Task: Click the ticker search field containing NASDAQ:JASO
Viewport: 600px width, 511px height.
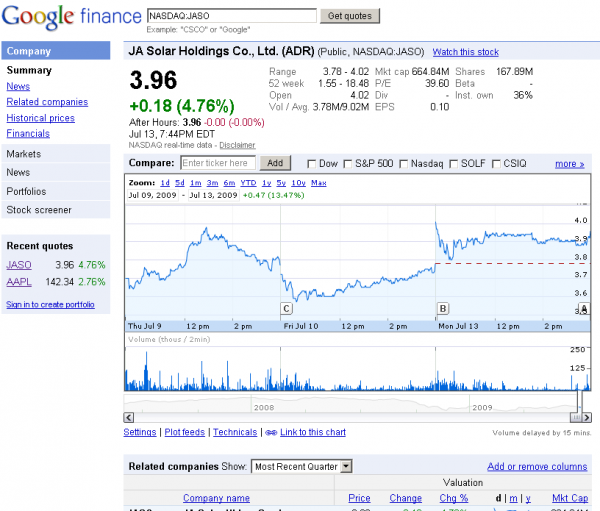Action: pyautogui.click(x=232, y=16)
